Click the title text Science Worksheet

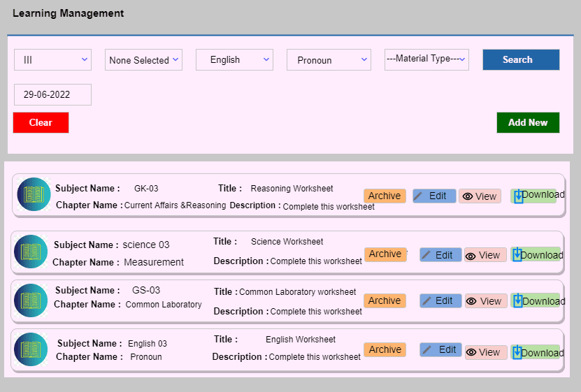pyautogui.click(x=287, y=242)
